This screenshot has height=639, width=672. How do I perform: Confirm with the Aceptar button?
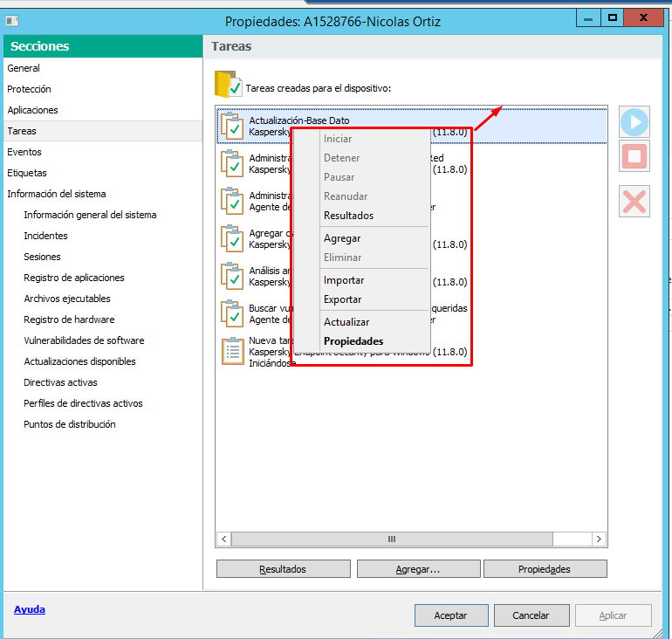pos(451,615)
